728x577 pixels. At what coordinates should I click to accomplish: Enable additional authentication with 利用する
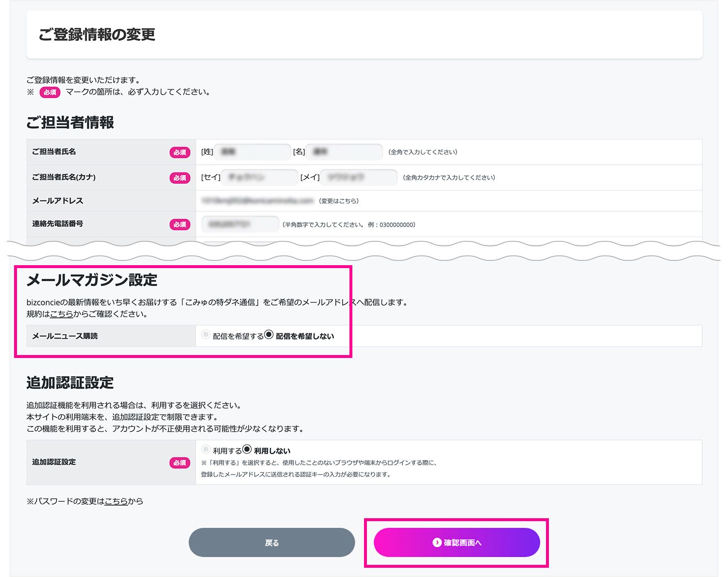[x=206, y=449]
